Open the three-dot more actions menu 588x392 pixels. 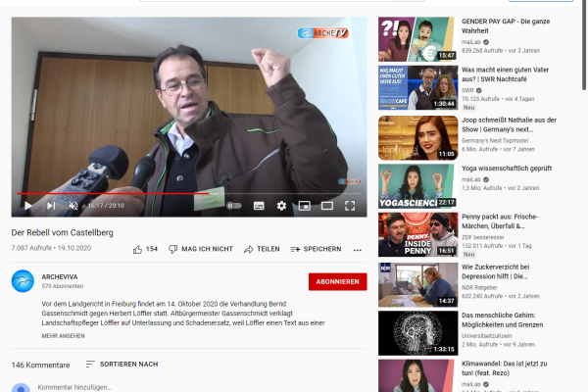pyautogui.click(x=357, y=249)
